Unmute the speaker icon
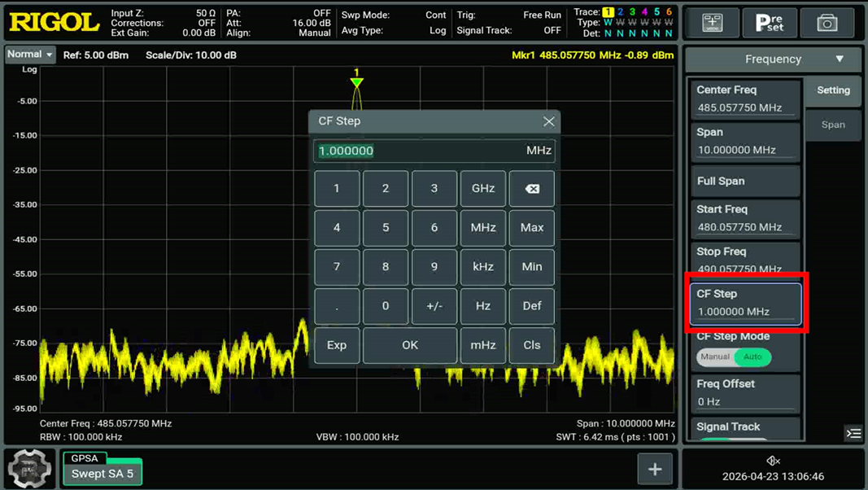This screenshot has height=490, width=868. 774,461
